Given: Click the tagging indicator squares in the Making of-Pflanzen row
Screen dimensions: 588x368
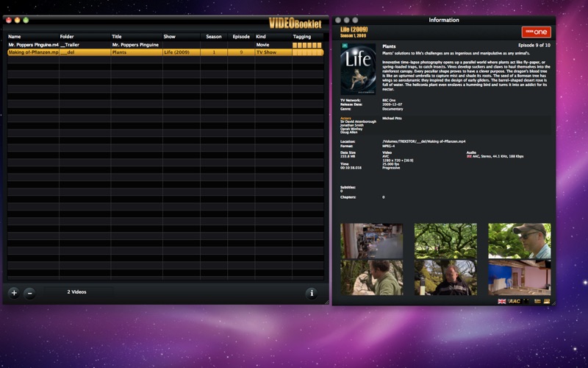Looking at the screenshot, I should point(306,52).
